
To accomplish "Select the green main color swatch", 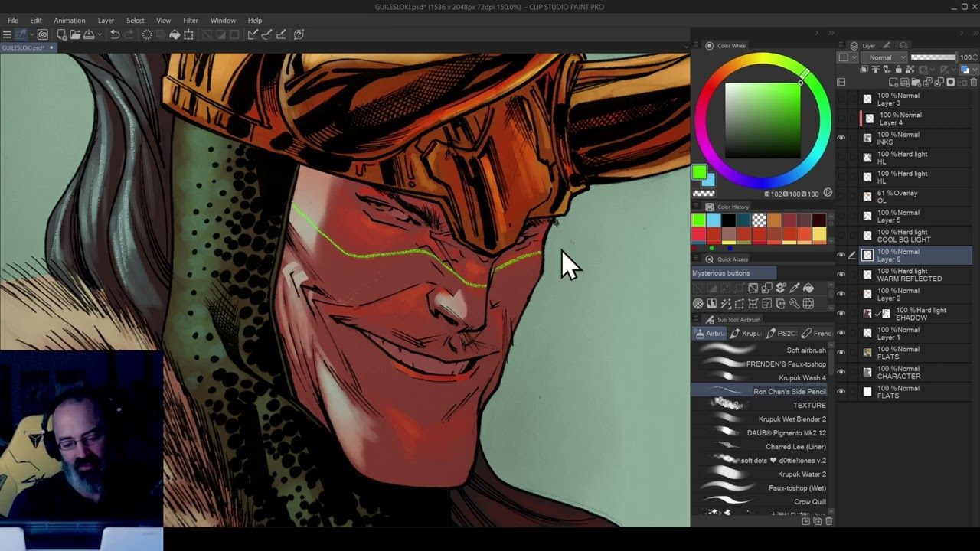I will click(699, 173).
